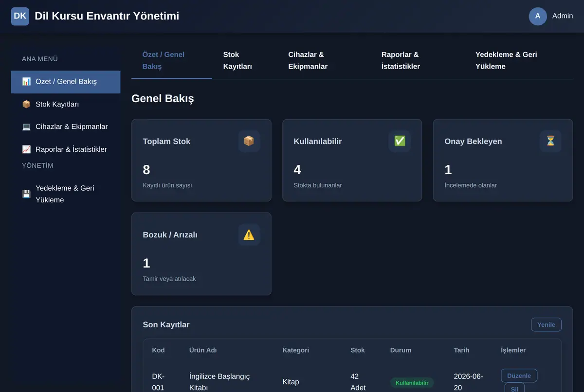Open Cihazlar & Ekipmanlar in the sidebar

point(66,126)
